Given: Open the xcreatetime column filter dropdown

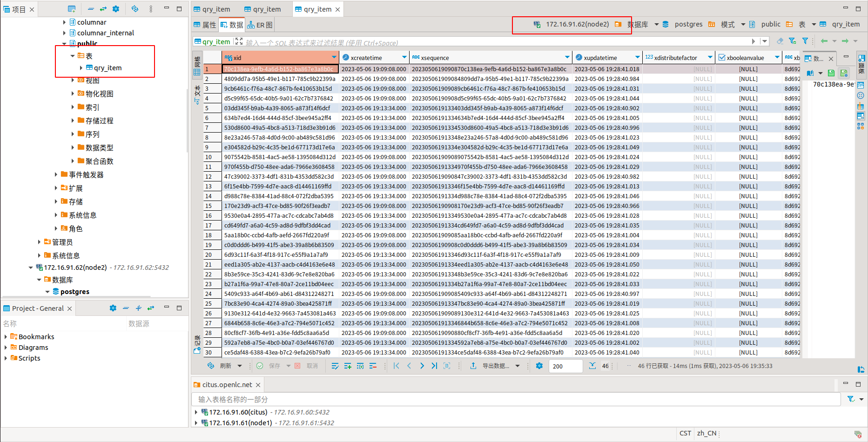Looking at the screenshot, I should [404, 57].
